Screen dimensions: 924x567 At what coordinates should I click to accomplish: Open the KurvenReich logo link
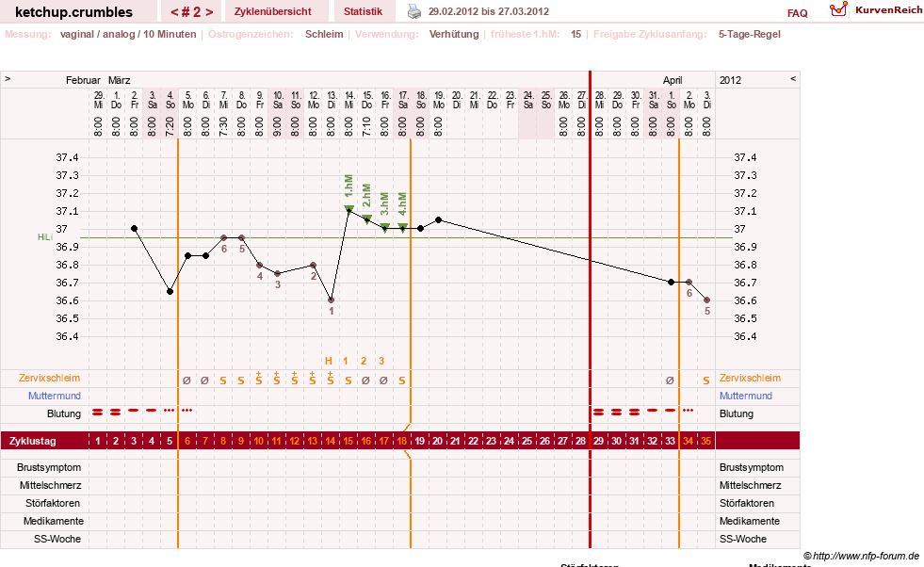coord(876,10)
